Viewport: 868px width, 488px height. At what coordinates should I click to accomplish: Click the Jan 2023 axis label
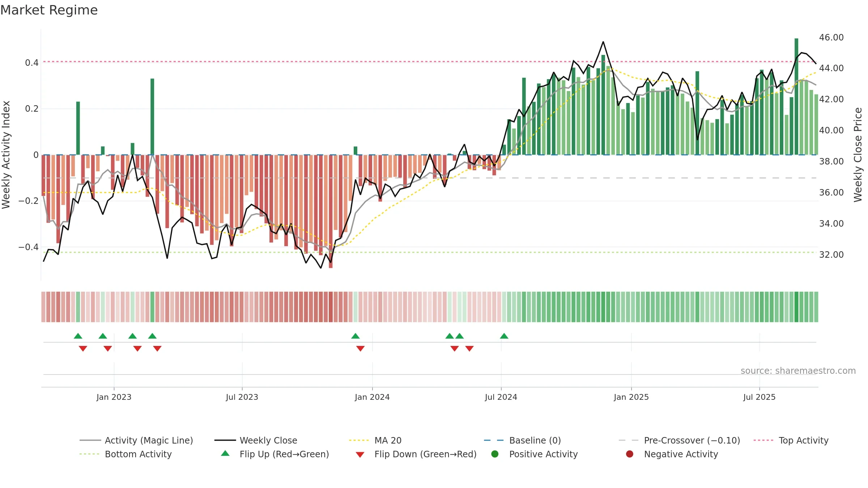[114, 397]
